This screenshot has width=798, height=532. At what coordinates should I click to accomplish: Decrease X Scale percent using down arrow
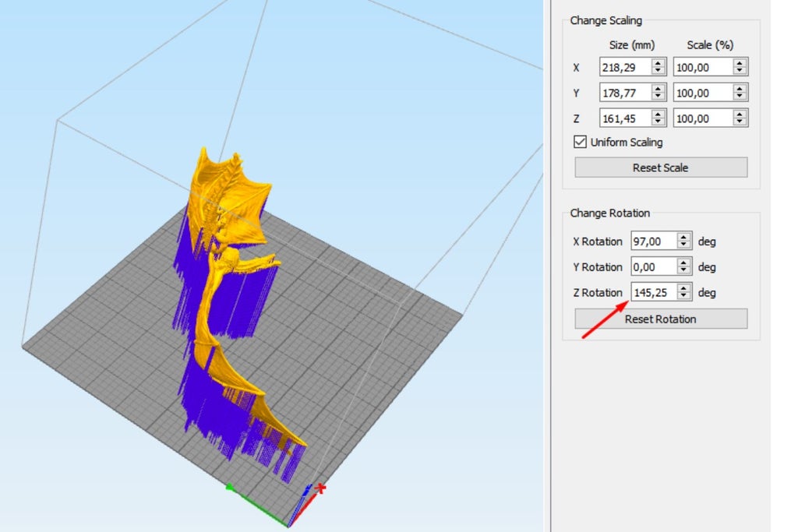[740, 71]
